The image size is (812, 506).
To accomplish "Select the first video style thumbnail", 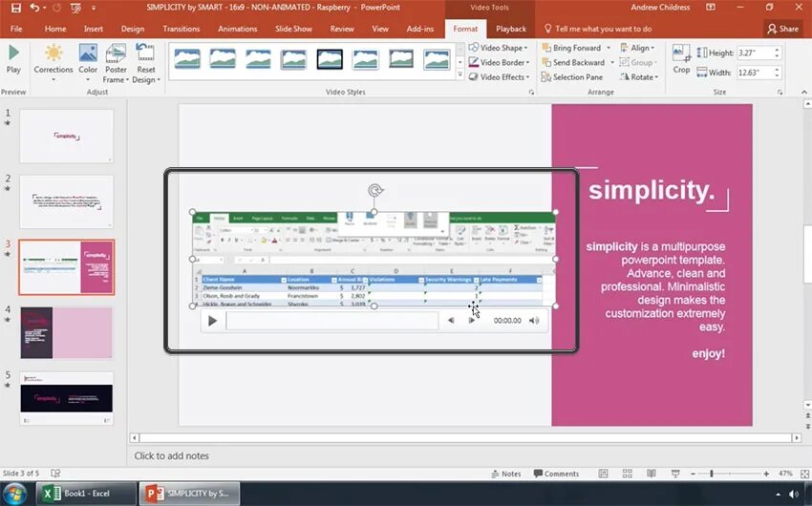I will coord(187,59).
